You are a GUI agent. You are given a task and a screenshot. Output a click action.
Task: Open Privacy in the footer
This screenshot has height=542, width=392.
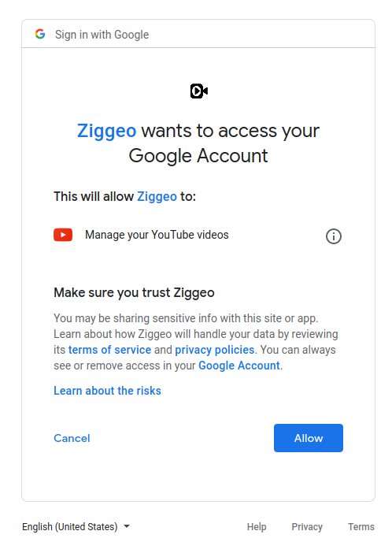pyautogui.click(x=307, y=527)
